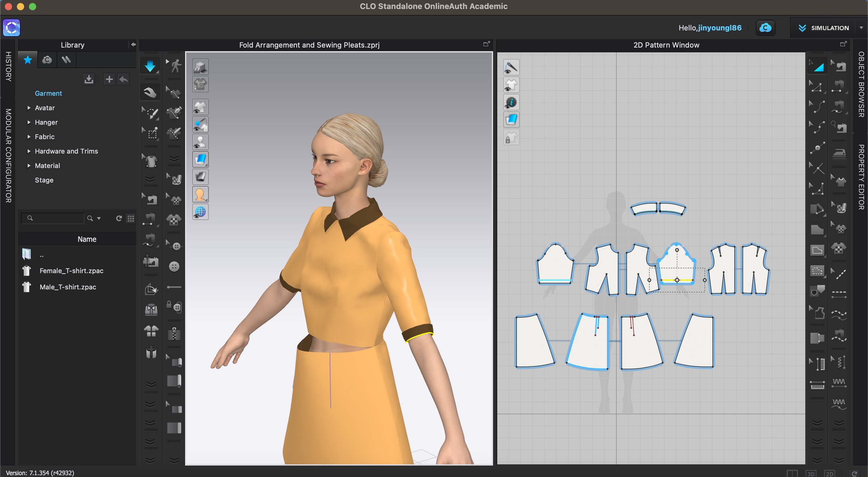Undock the 3D window popout icon
The width and height of the screenshot is (868, 477).
click(x=486, y=44)
